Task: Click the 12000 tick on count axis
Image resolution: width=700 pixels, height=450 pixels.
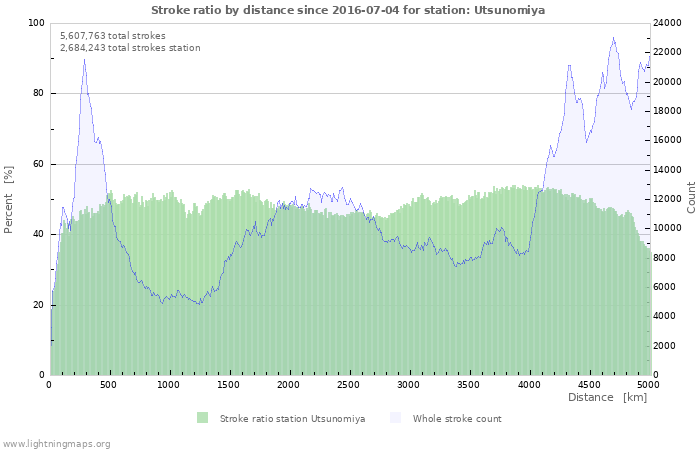Action: click(x=669, y=199)
